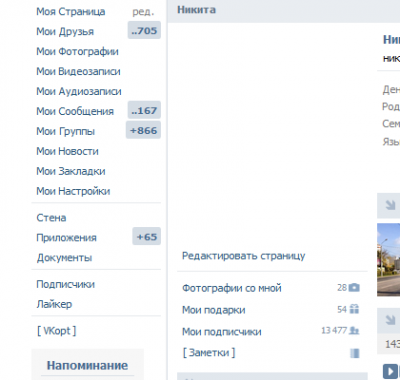Click the +65 applications counter badge

(x=147, y=237)
